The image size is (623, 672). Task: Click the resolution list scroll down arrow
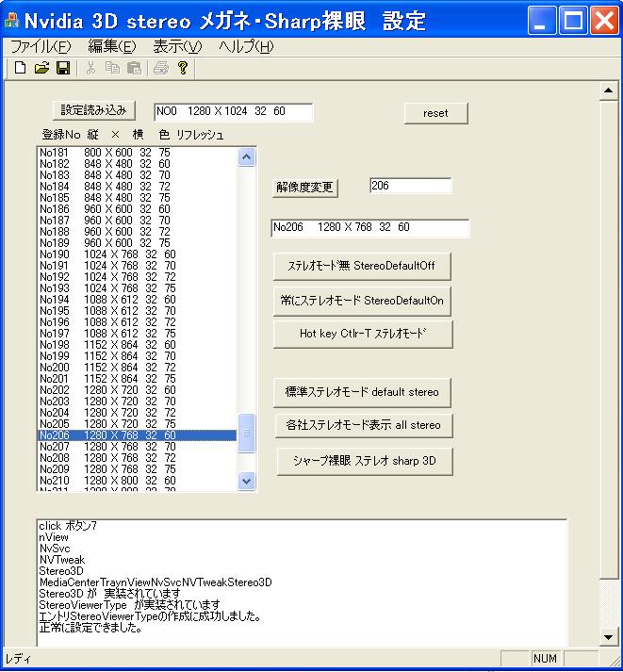point(246,481)
